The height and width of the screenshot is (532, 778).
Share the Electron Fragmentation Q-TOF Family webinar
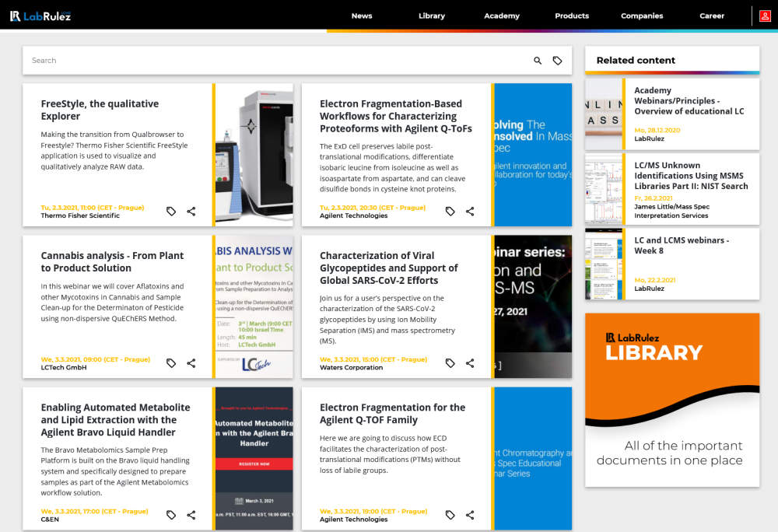(470, 515)
